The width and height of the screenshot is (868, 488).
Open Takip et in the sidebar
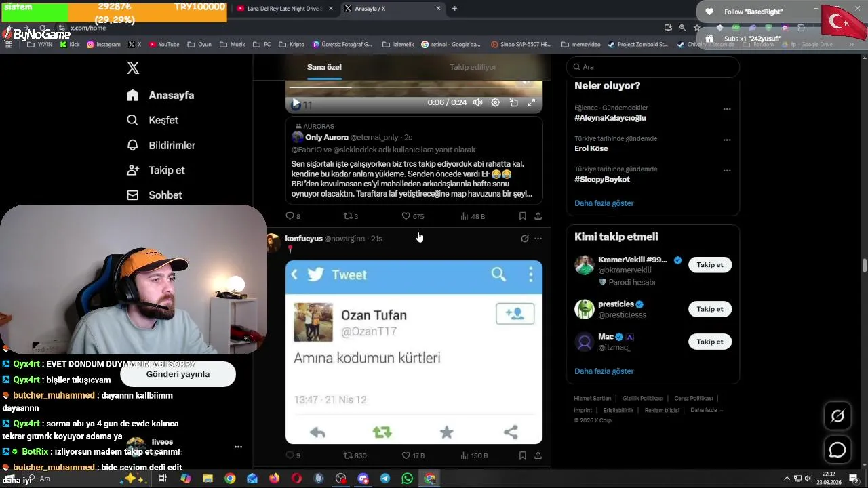coord(156,170)
